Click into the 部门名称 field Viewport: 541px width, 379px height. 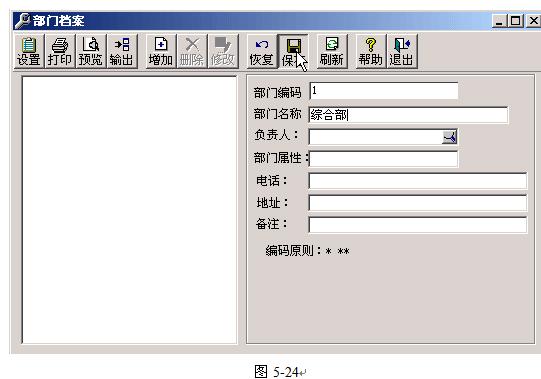pyautogui.click(x=408, y=115)
